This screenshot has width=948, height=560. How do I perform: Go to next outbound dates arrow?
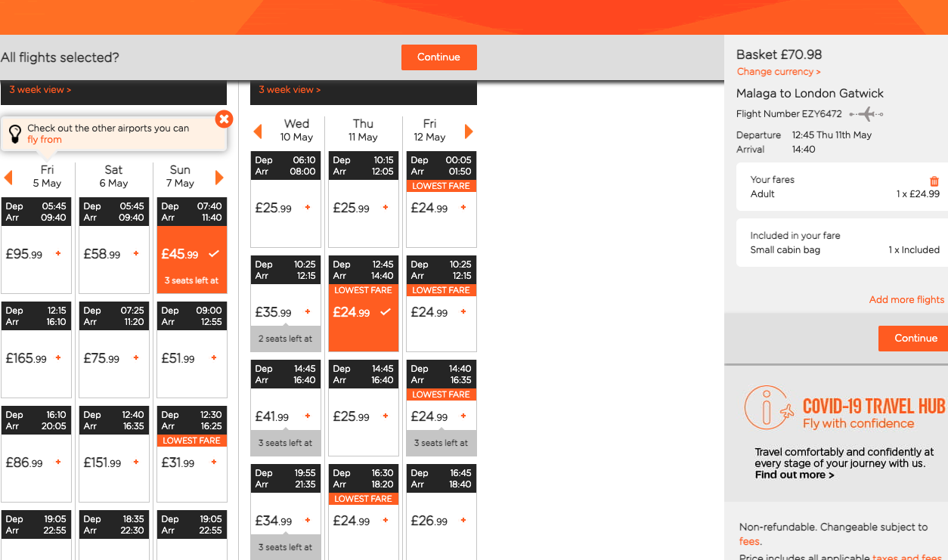pyautogui.click(x=219, y=178)
